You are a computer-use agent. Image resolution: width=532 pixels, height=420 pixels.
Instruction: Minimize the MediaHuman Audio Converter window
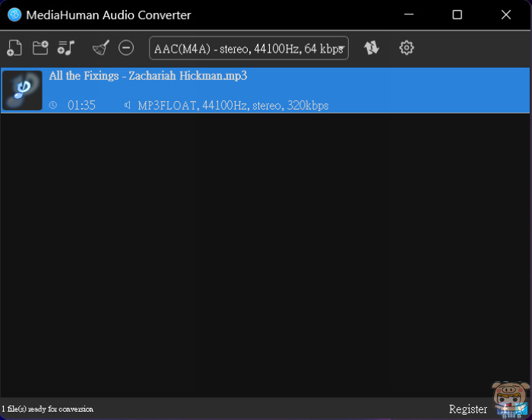pyautogui.click(x=409, y=14)
